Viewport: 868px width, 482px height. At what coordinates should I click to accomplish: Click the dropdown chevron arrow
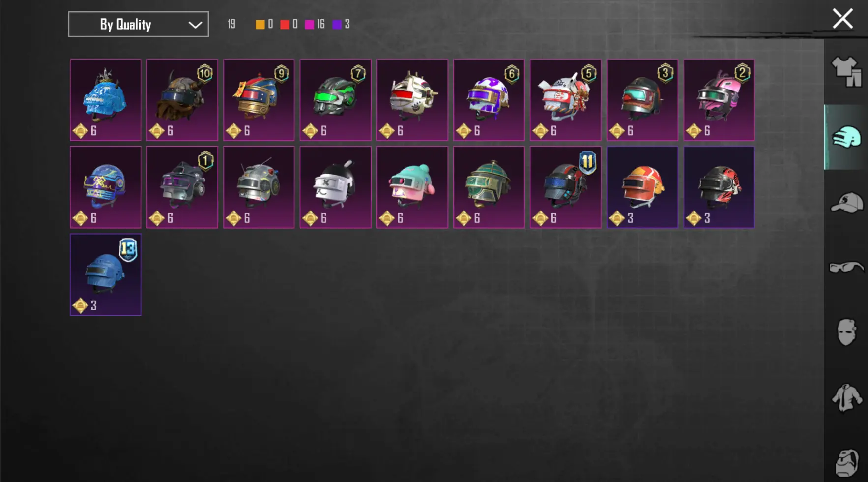coord(195,25)
